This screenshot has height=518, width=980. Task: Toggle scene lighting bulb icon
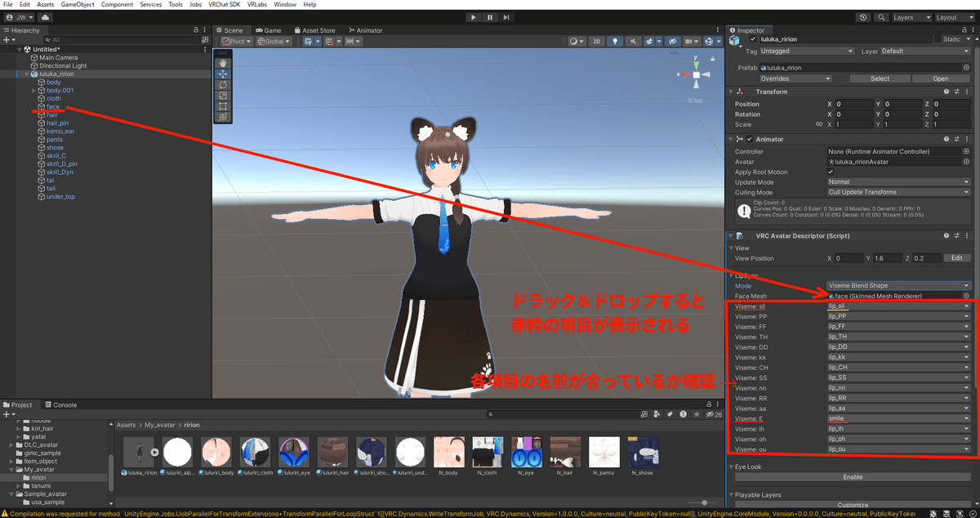(616, 42)
